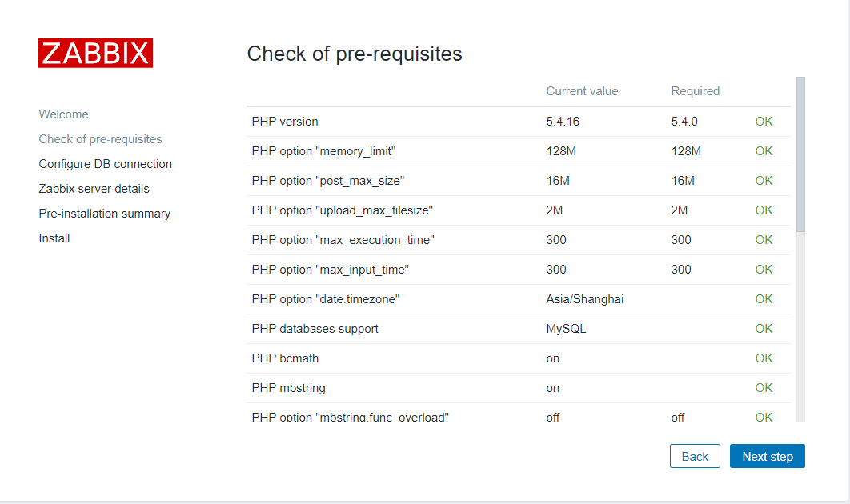
Task: Click the Next step button
Action: coord(767,456)
